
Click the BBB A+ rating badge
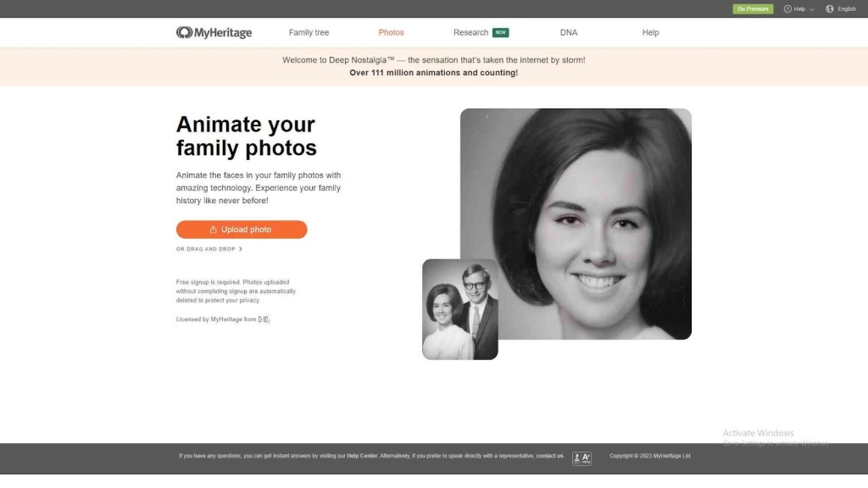[581, 457]
